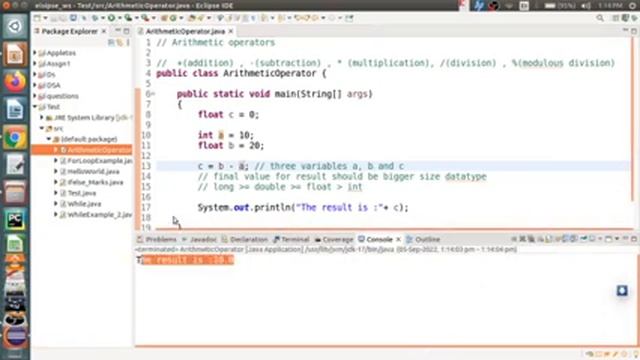This screenshot has height=360, width=640.
Task: Close the Console tab
Action: 398,239
